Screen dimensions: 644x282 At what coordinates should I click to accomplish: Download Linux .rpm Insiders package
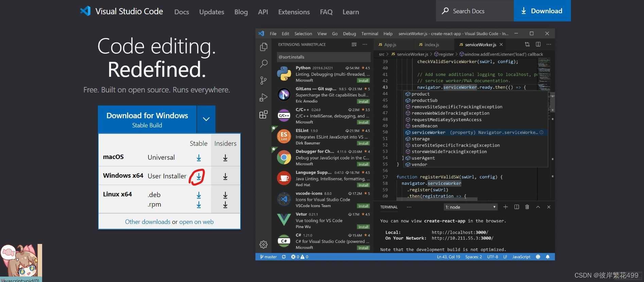225,205
